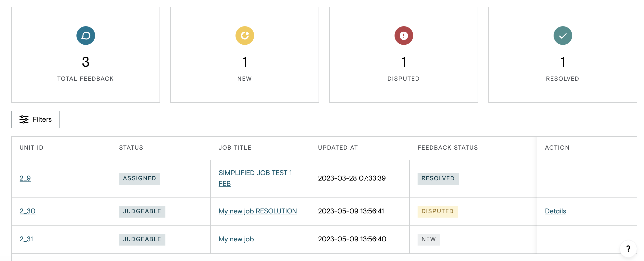Open SIMPLIFIED JOB TEST 1 FEB job
644x261 pixels.
point(255,178)
